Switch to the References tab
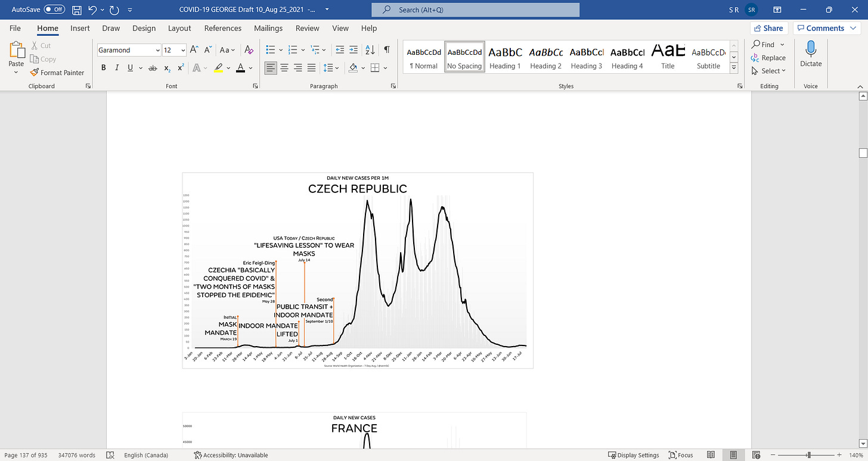This screenshot has height=461, width=868. [222, 28]
